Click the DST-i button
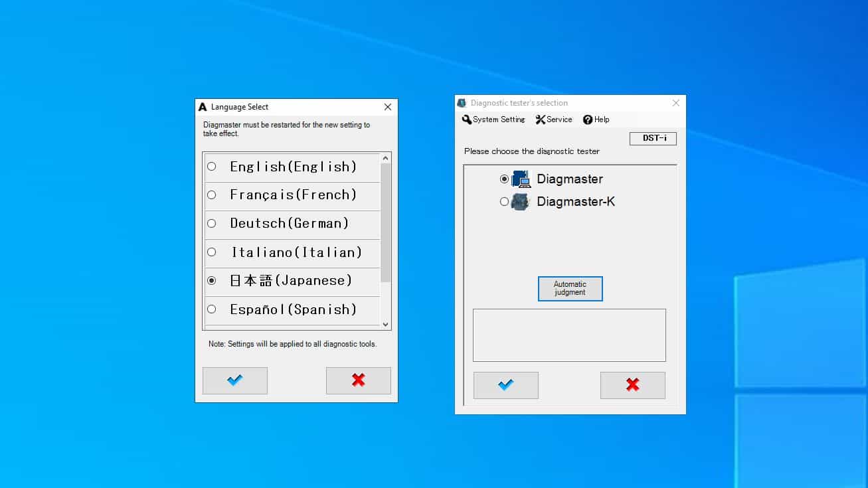This screenshot has width=868, height=488. click(653, 139)
